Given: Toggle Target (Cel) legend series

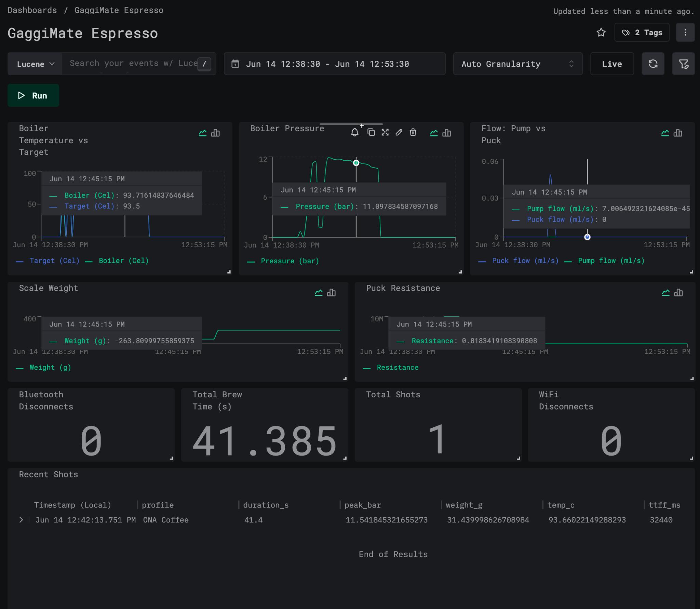Looking at the screenshot, I should point(48,261).
